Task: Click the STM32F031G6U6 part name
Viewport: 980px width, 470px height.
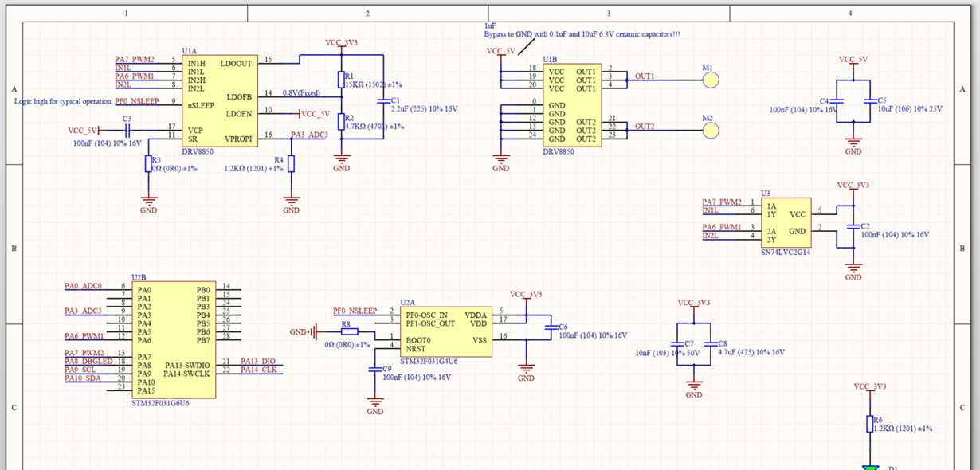Action: coord(160,403)
